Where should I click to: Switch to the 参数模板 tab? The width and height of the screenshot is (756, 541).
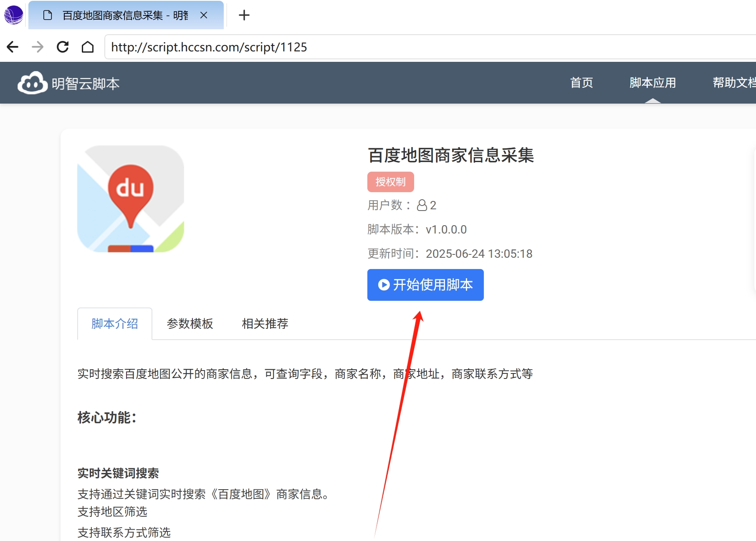coord(190,324)
